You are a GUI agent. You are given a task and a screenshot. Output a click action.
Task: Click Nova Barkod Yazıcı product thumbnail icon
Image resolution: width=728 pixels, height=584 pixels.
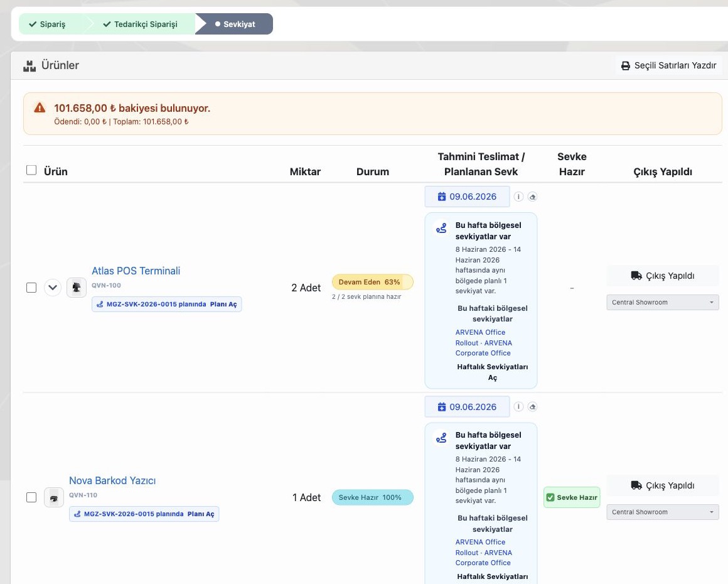click(54, 497)
